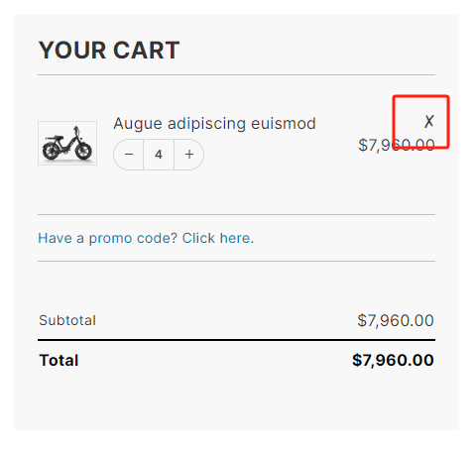Click the word CART in the heading

pos(146,51)
